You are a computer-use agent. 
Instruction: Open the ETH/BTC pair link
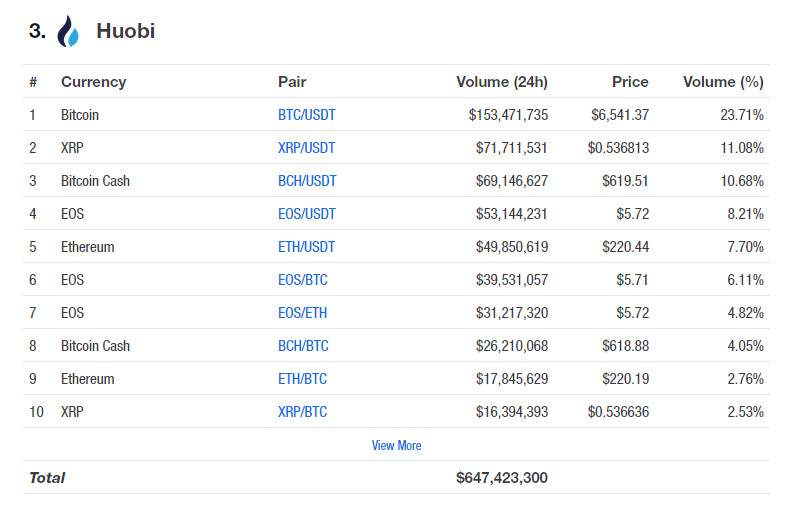click(302, 379)
